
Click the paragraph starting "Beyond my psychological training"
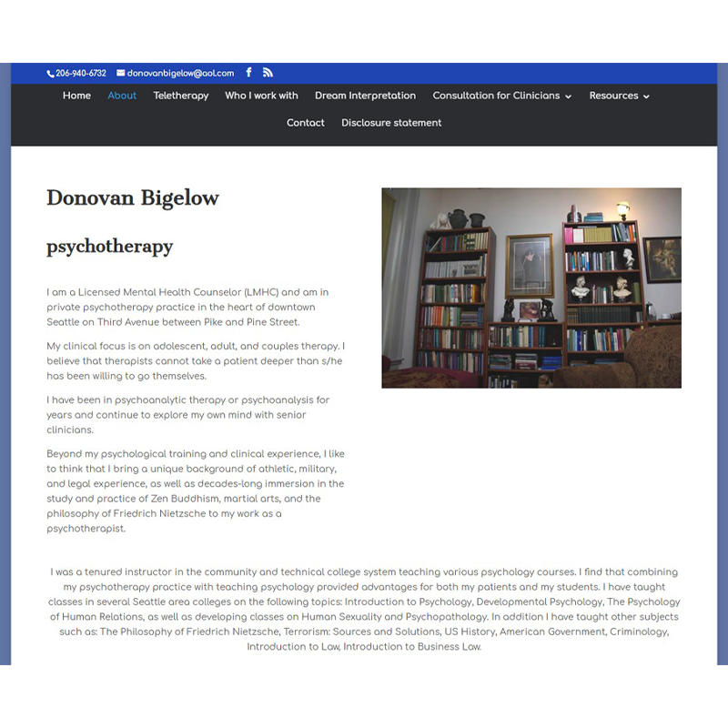[196, 490]
